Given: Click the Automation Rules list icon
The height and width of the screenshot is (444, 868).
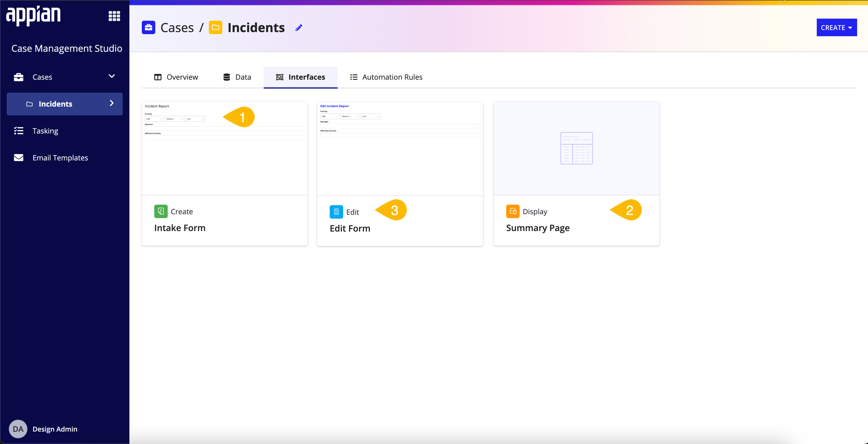Looking at the screenshot, I should [354, 77].
